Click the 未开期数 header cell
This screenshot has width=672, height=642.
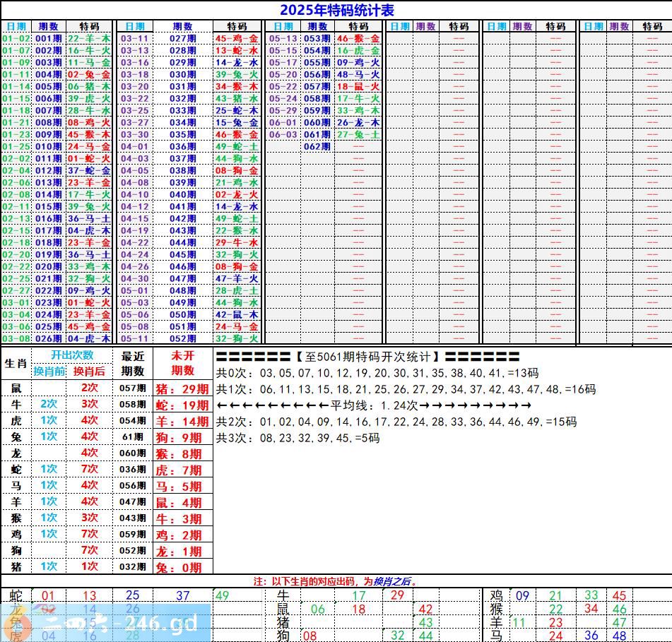[182, 363]
